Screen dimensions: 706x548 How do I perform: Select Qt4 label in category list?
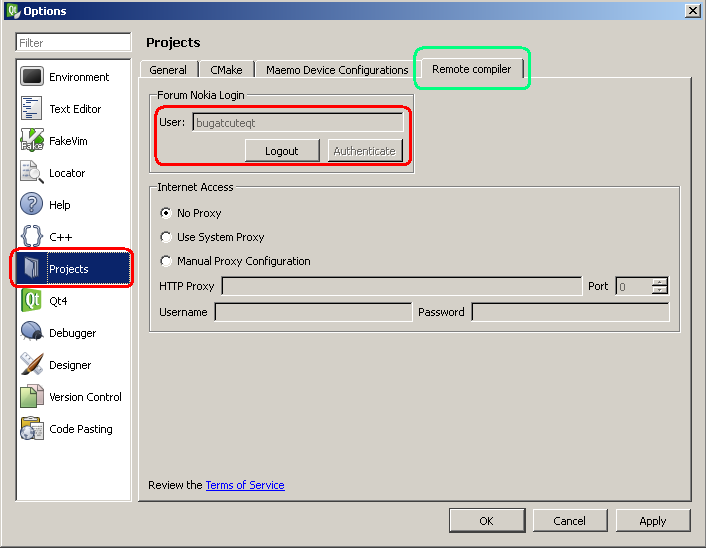58,301
